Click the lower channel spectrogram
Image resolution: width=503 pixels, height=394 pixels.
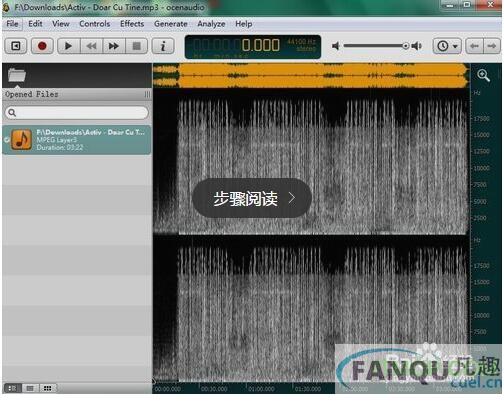click(x=311, y=309)
